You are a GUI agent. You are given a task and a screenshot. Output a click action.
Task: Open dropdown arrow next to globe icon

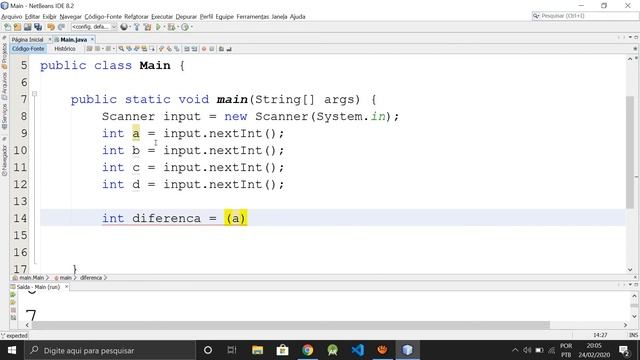point(130,27)
